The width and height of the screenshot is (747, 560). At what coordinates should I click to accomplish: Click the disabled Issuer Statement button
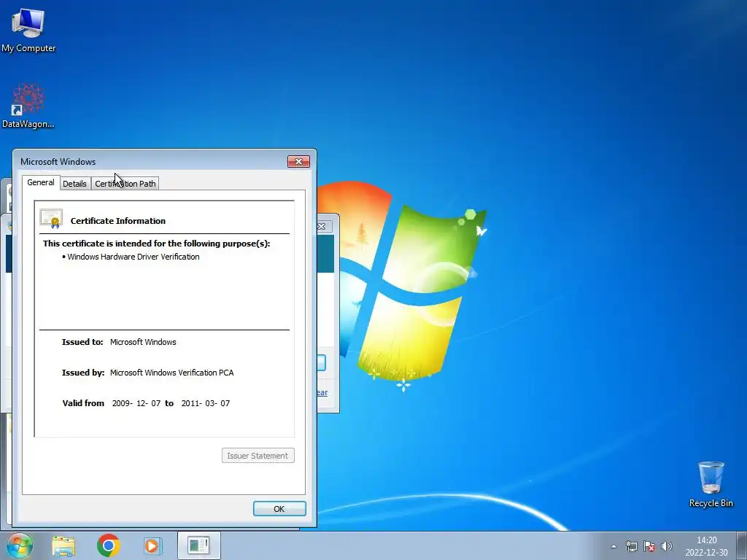click(x=258, y=456)
